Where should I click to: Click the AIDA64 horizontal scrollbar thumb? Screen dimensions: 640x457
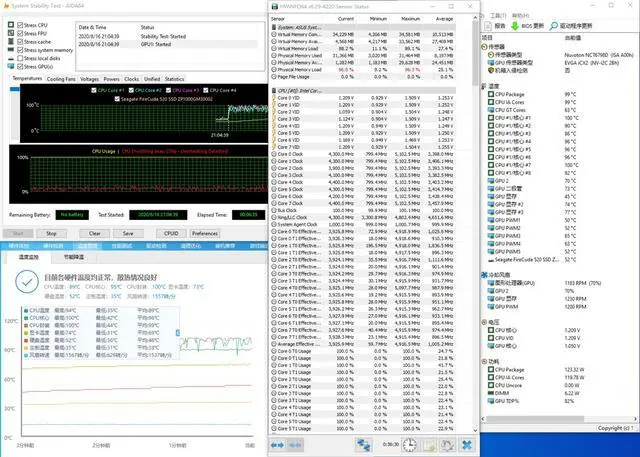point(535,419)
